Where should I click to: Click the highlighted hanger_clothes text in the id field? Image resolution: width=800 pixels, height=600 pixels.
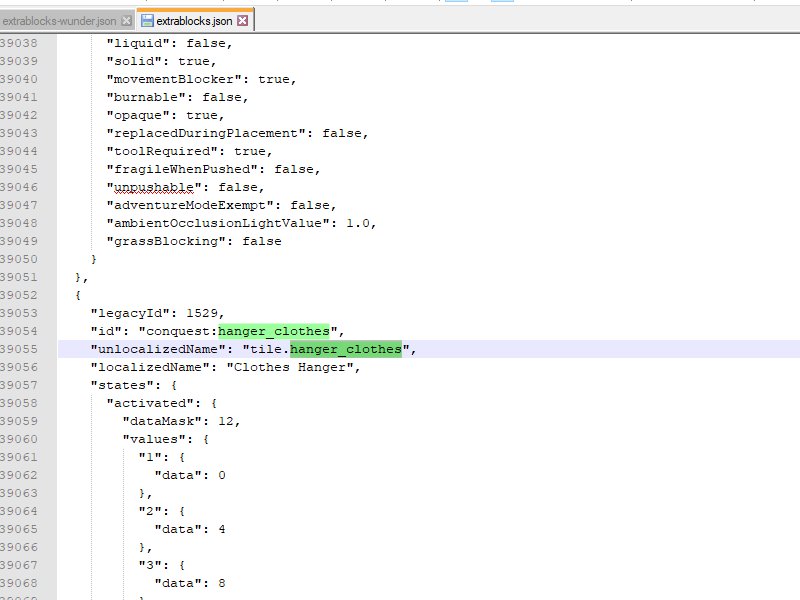coord(273,330)
